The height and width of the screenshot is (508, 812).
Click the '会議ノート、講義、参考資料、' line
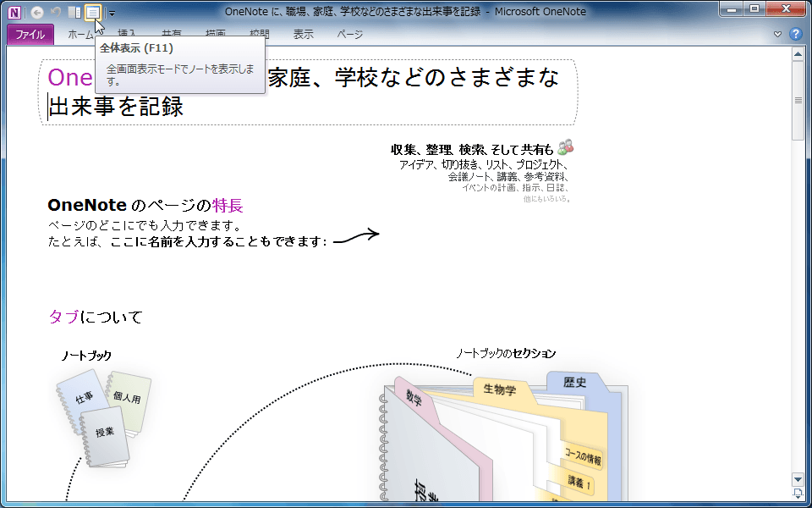coord(508,177)
